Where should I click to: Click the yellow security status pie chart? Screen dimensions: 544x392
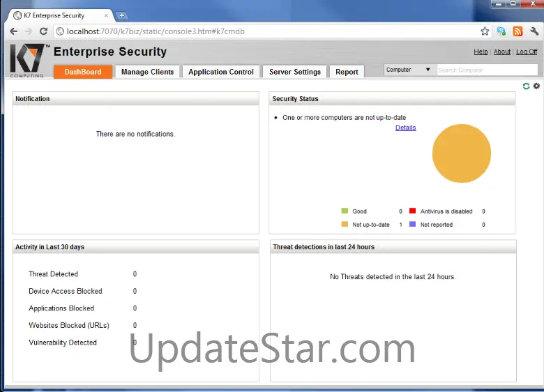click(462, 153)
